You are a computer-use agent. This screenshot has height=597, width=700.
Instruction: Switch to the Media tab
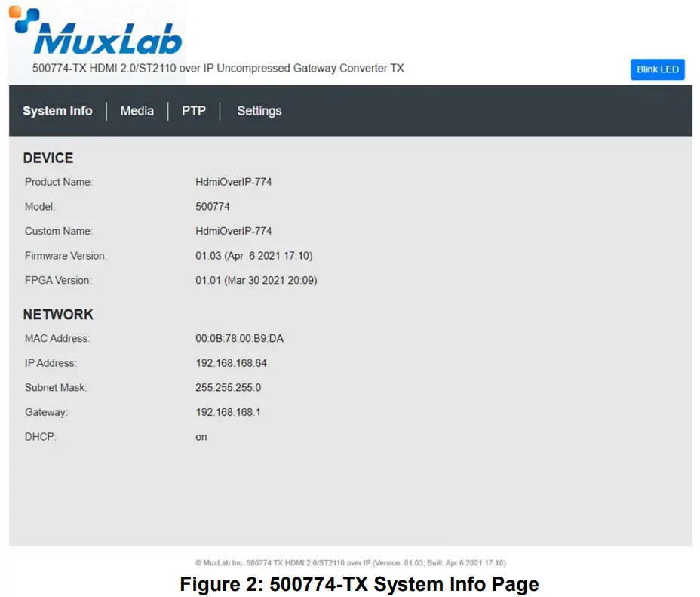point(137,110)
